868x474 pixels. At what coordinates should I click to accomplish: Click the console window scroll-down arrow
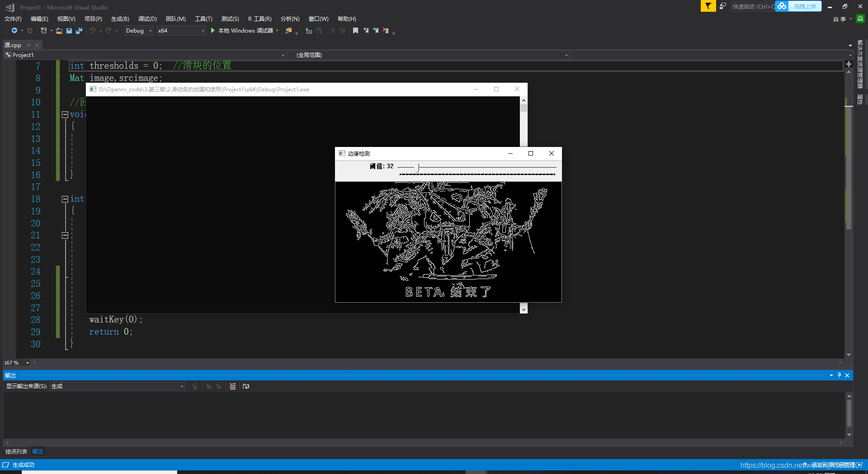(x=524, y=309)
